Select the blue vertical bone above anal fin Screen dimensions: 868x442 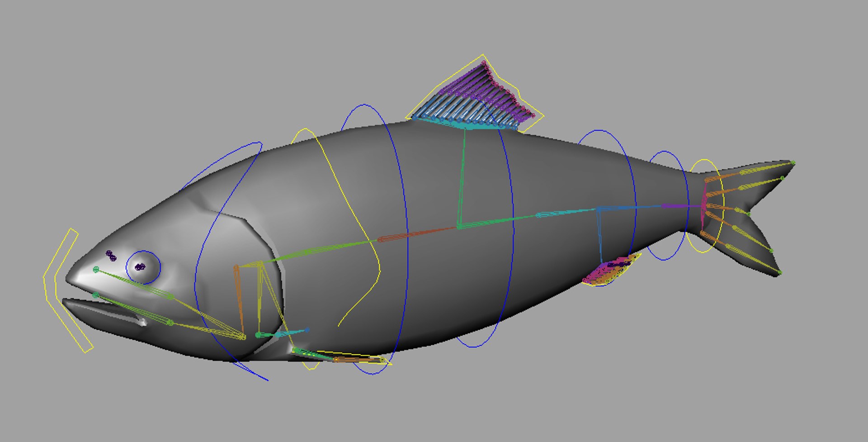pyautogui.click(x=600, y=236)
